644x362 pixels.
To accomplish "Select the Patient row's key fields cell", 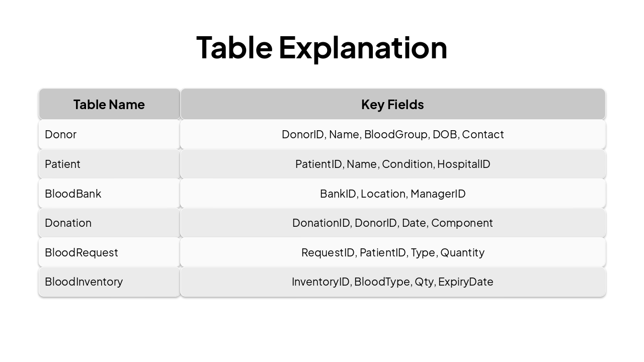I will point(392,164).
